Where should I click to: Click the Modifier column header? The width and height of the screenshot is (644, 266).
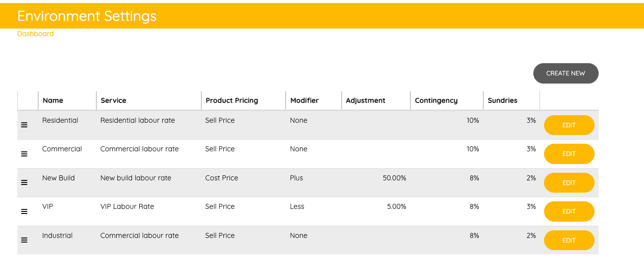tap(304, 100)
